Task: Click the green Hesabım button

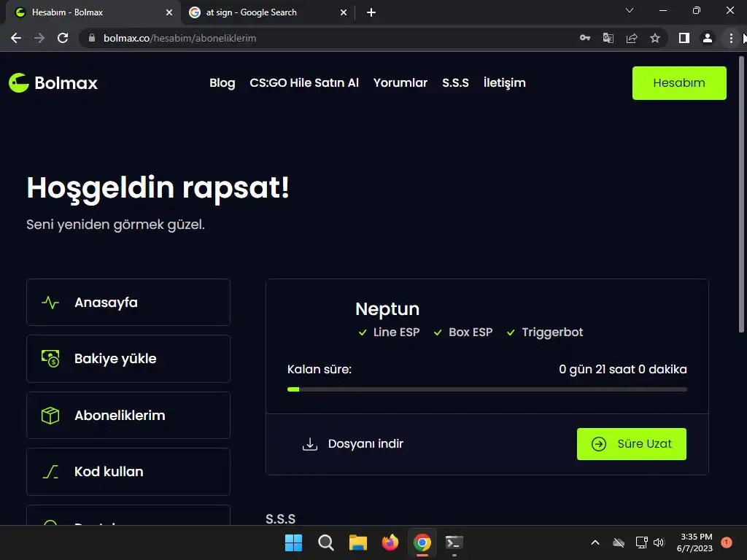Action: click(x=679, y=83)
